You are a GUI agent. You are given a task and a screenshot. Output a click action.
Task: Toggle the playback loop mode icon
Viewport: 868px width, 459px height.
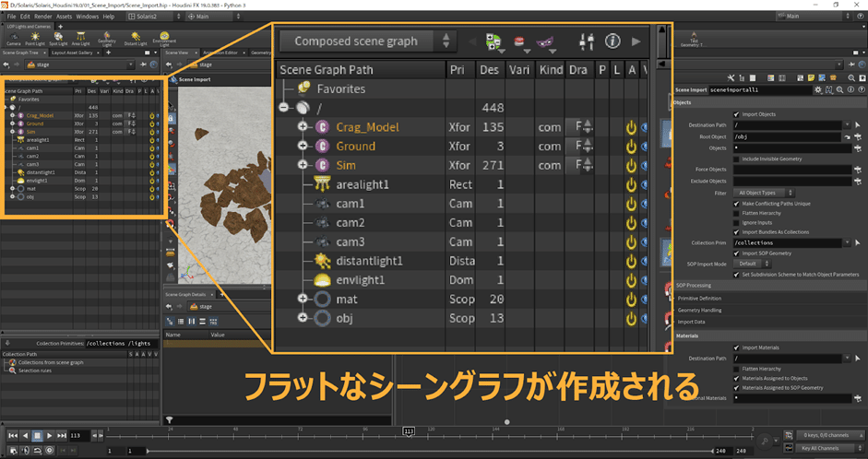tap(37, 450)
